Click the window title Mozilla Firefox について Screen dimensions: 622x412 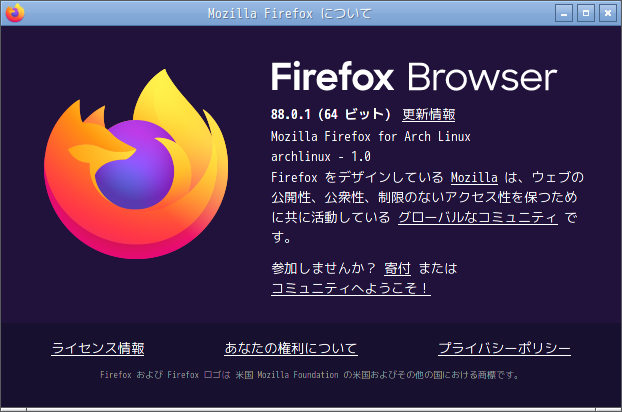pos(290,13)
